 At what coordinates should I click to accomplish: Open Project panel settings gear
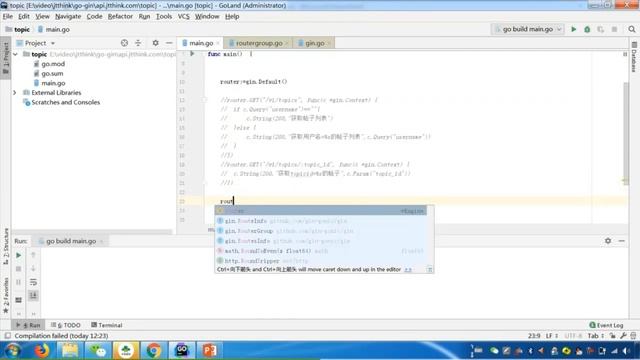tap(156, 43)
